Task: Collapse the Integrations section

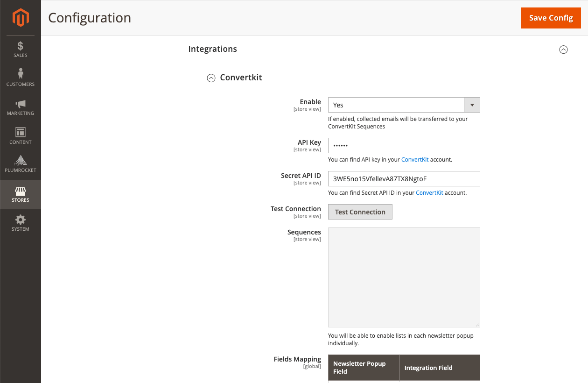Action: coord(563,49)
